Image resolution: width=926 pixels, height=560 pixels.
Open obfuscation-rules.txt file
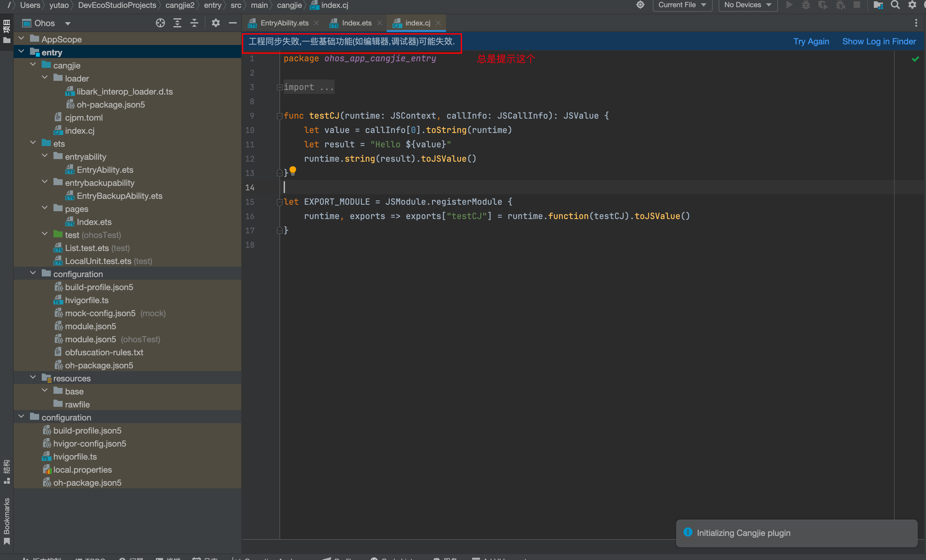(x=104, y=352)
